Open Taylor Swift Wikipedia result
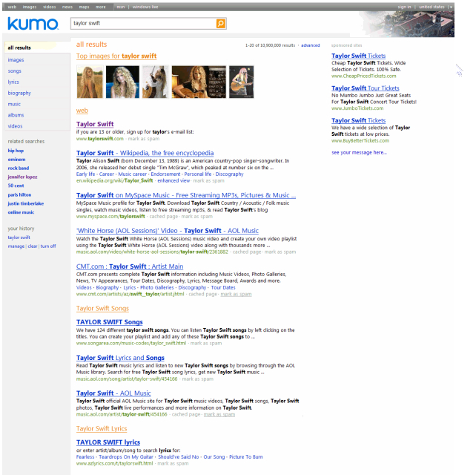Viewport: 476px width, 475px height. pos(145,153)
